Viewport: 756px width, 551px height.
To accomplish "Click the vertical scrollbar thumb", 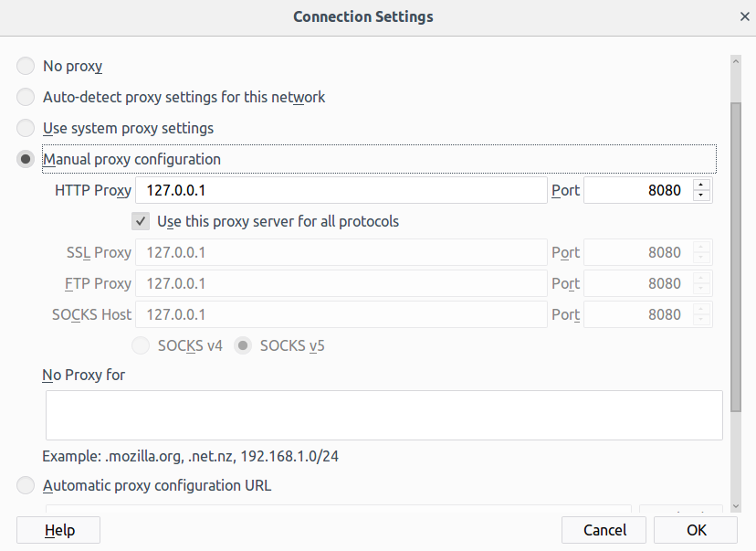I will pyautogui.click(x=736, y=257).
